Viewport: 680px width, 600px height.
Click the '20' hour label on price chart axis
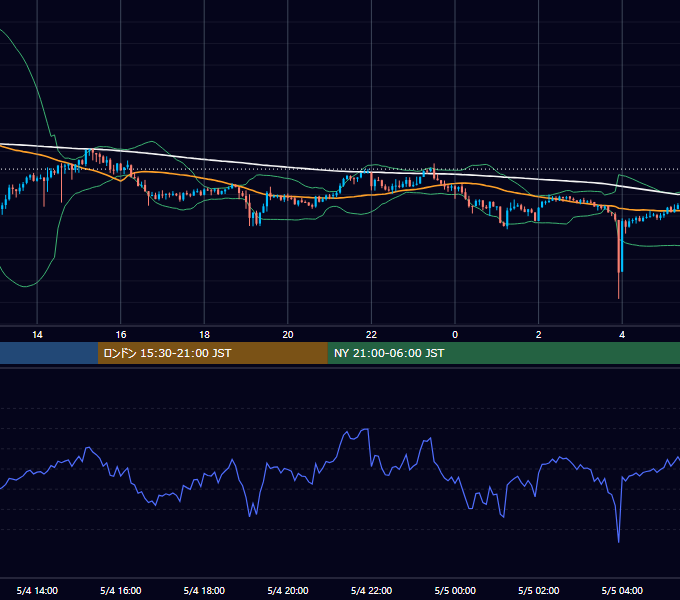(288, 335)
